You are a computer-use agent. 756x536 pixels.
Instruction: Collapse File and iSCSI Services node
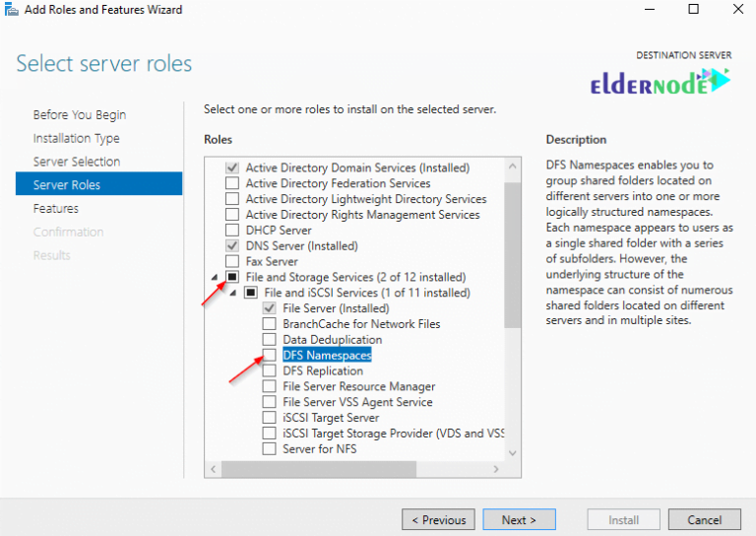point(233,294)
